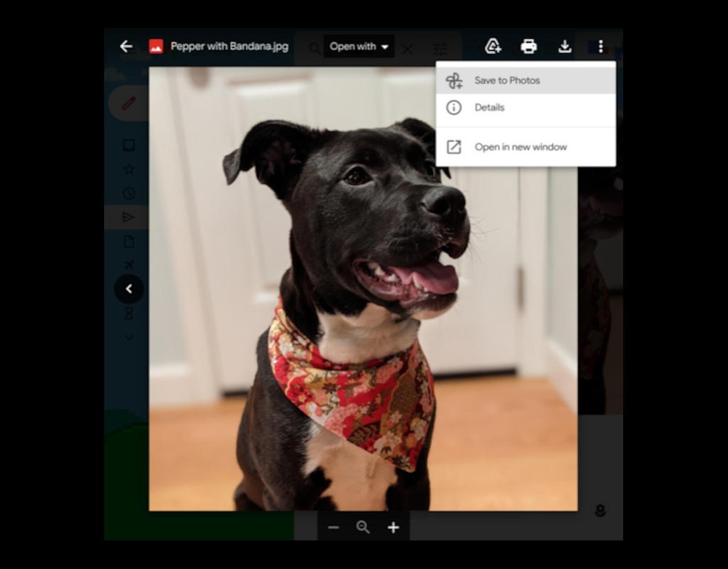The height and width of the screenshot is (569, 728).
Task: Click the dimmed compose pencil button
Action: point(128,103)
